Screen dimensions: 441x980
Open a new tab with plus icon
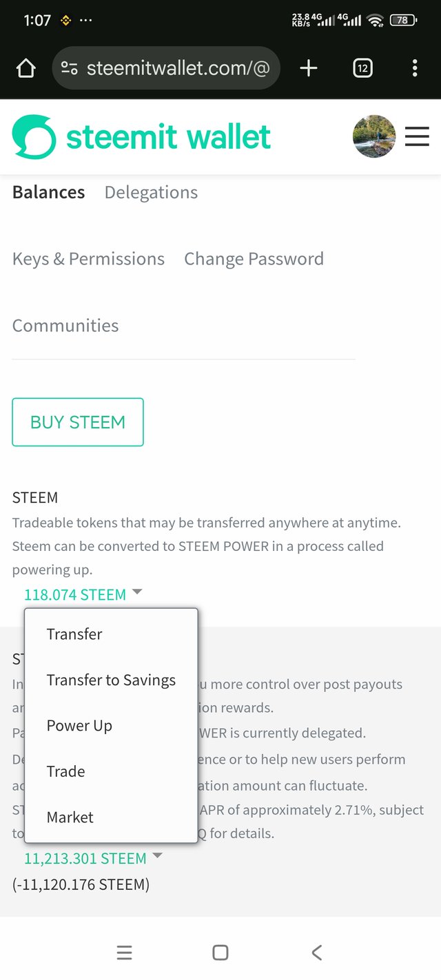tap(308, 67)
